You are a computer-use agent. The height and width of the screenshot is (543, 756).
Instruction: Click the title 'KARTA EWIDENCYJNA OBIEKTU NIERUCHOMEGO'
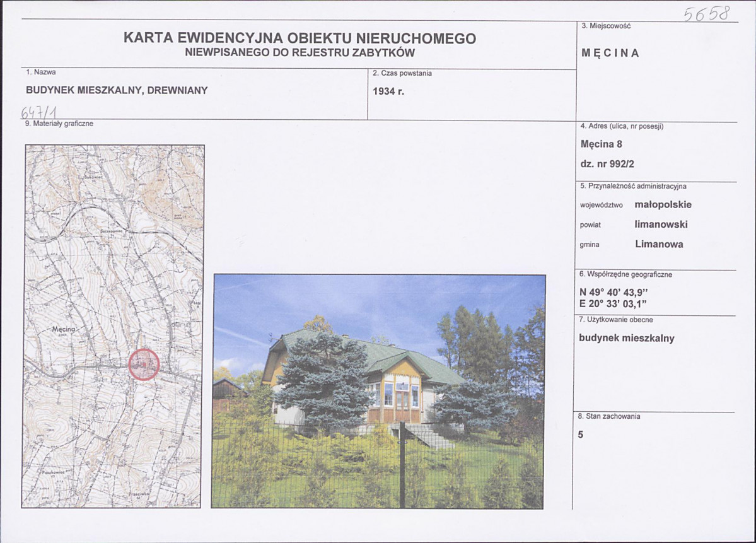[299, 38]
